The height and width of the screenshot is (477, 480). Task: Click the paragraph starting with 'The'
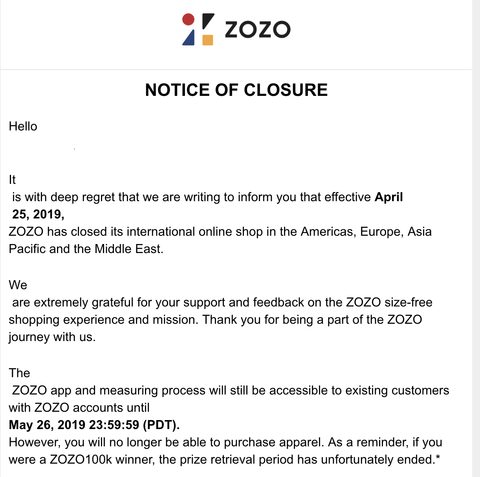click(x=229, y=416)
